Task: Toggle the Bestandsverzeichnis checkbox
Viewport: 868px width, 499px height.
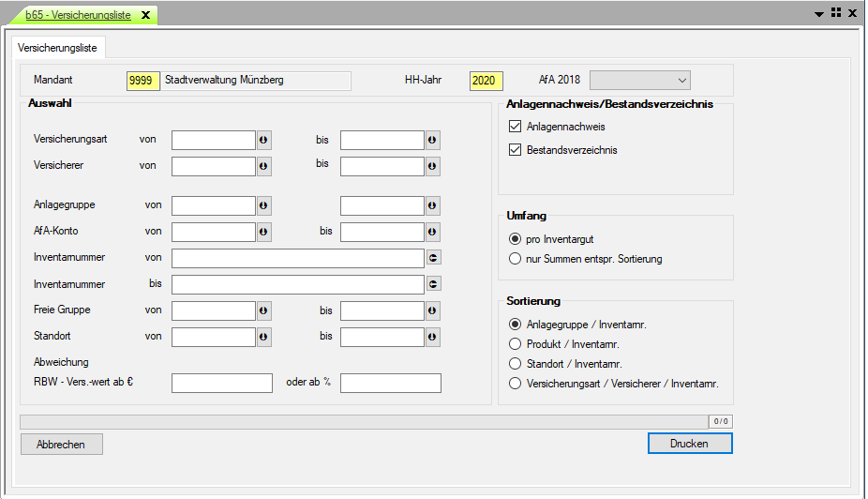Action: click(x=514, y=150)
